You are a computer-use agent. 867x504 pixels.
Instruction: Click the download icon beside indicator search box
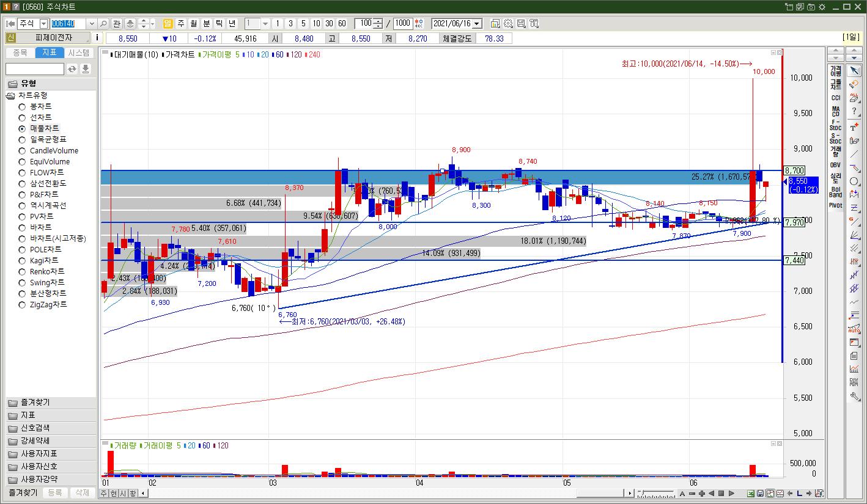click(86, 69)
